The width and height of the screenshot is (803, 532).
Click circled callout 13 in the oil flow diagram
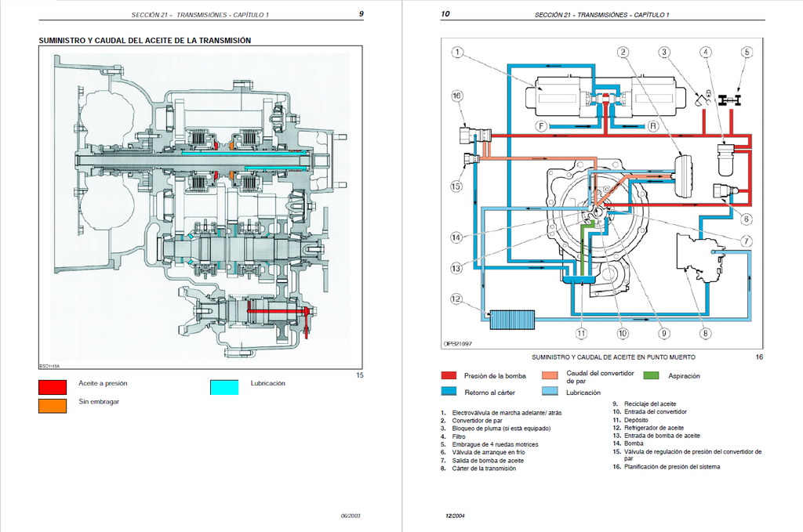coord(456,268)
